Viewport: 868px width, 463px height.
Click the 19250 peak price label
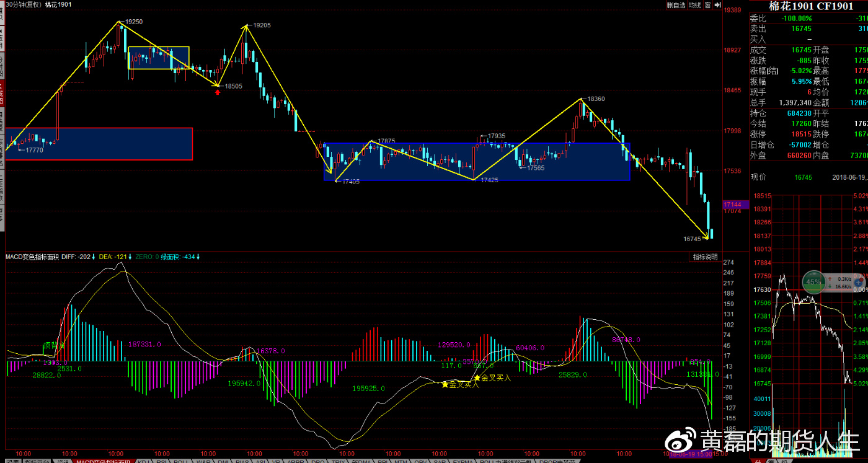[134, 22]
